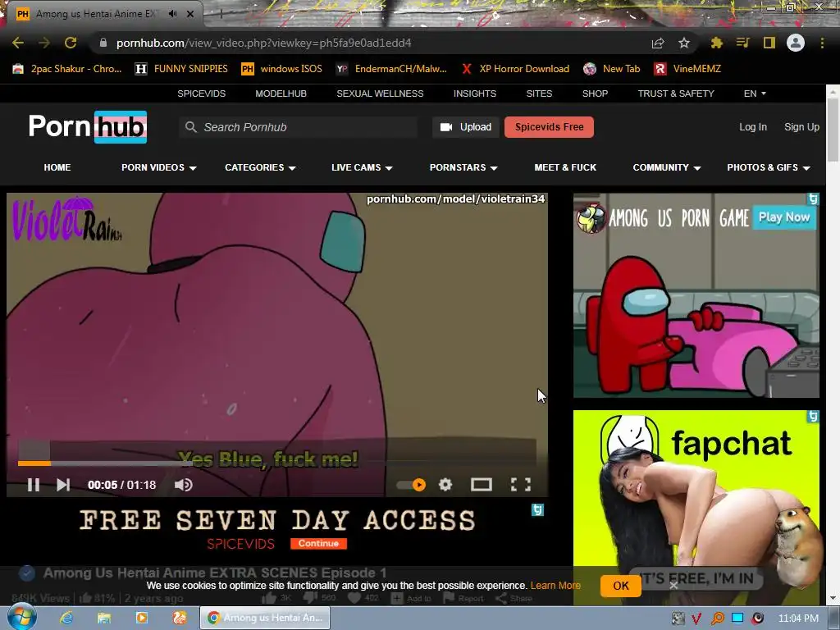
Task: Mute the browser tab via speaker icon
Action: [x=172, y=14]
